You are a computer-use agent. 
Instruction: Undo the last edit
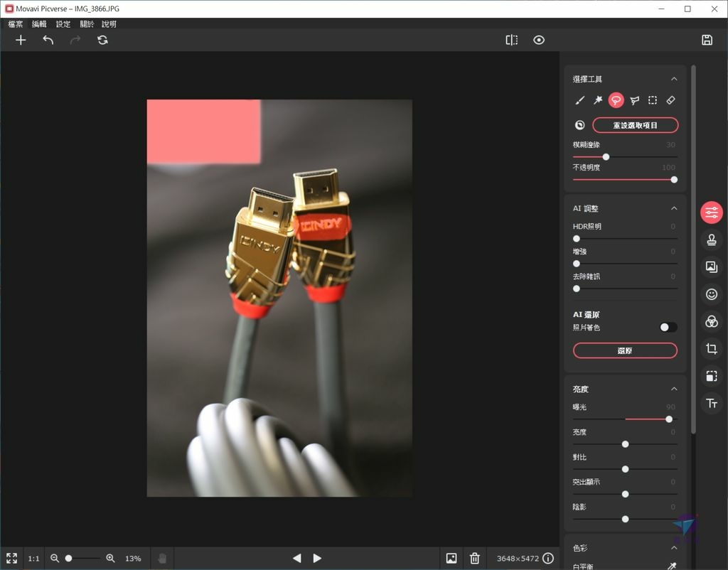[48, 40]
